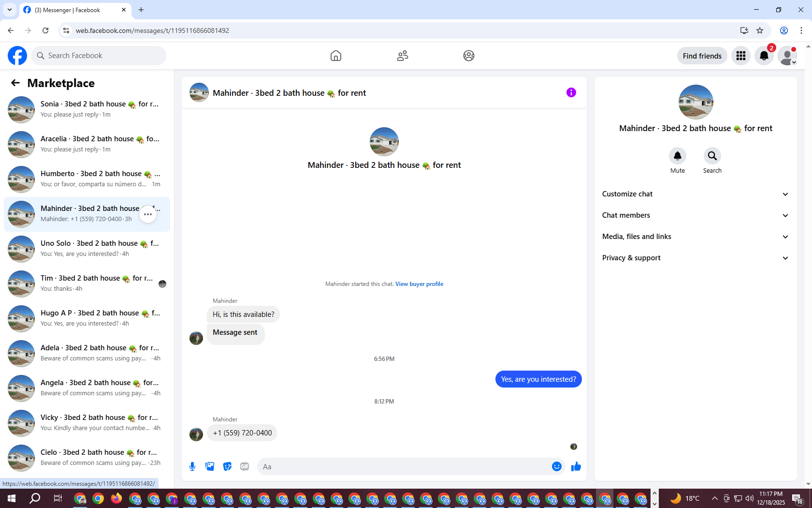Open Windows Task View
The image size is (812, 508).
[x=58, y=498]
